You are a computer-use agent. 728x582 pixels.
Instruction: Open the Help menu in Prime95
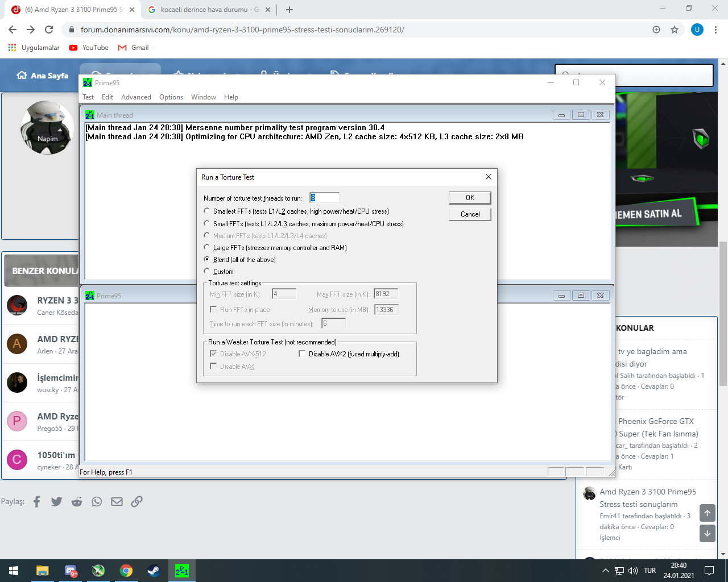pyautogui.click(x=231, y=97)
